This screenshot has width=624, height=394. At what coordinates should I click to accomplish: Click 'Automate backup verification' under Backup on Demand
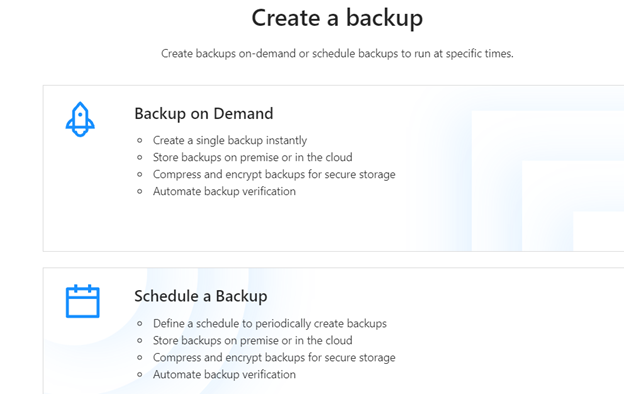click(224, 191)
